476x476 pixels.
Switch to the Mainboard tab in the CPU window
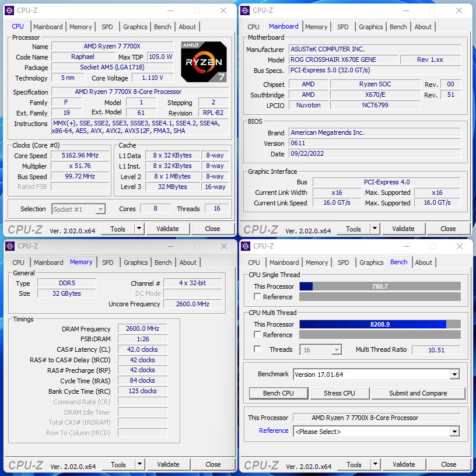coord(48,27)
